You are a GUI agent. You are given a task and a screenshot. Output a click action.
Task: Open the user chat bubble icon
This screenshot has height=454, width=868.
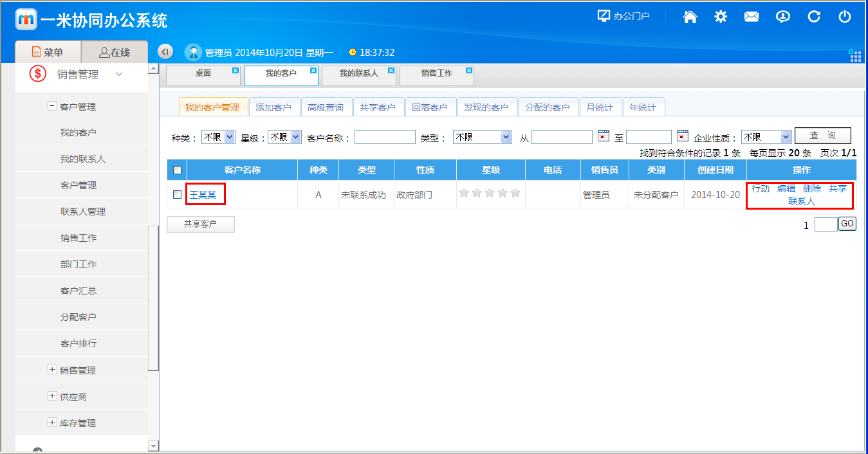coord(782,17)
